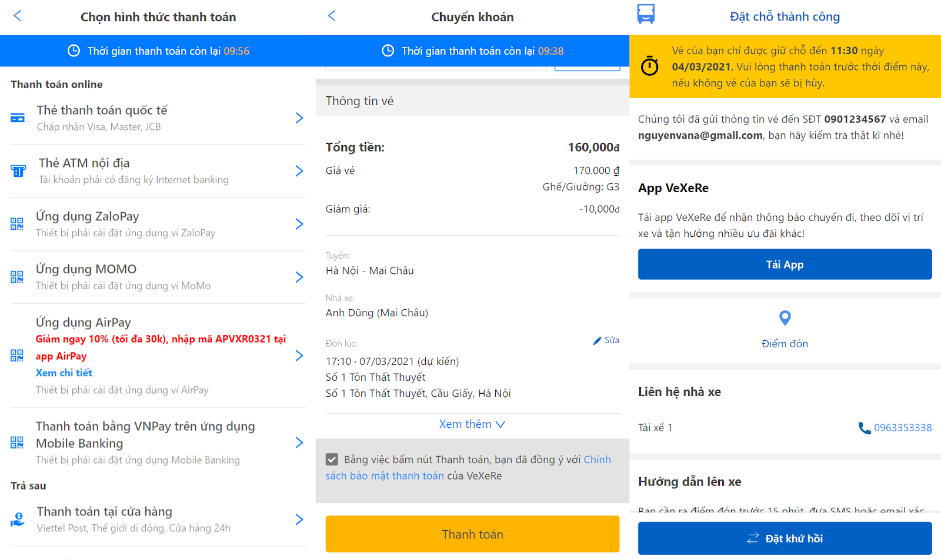Click the Điểm đón link text
The height and width of the screenshot is (560, 941).
785,344
